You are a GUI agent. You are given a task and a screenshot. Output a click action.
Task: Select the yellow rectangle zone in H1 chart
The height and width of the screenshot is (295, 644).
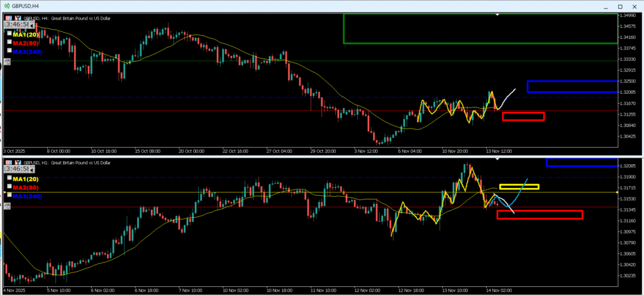pyautogui.click(x=519, y=187)
